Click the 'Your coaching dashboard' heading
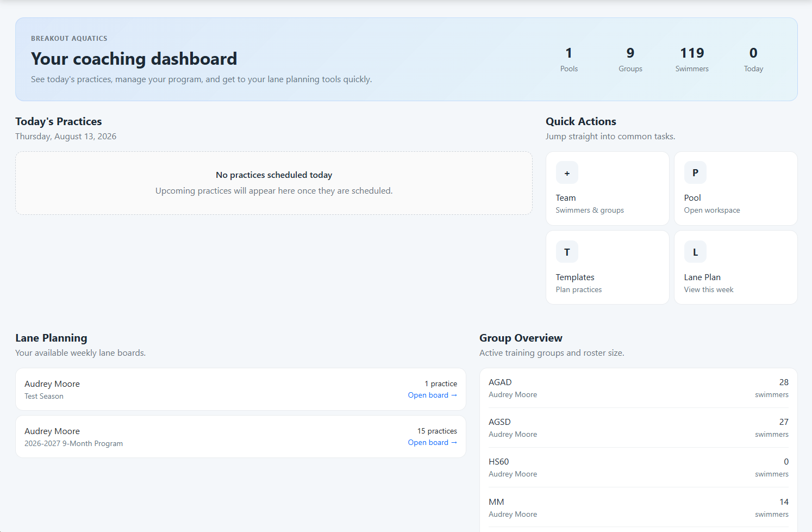The height and width of the screenshot is (532, 812). [134, 59]
